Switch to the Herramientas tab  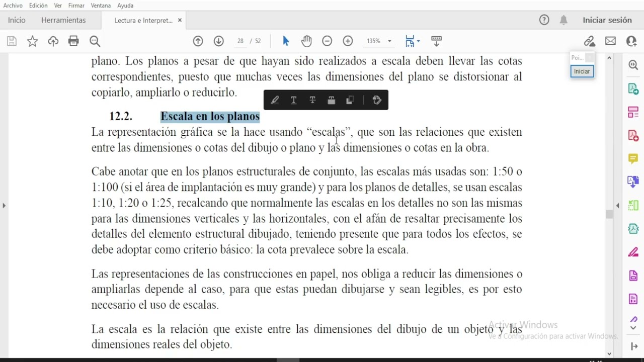[x=63, y=20]
